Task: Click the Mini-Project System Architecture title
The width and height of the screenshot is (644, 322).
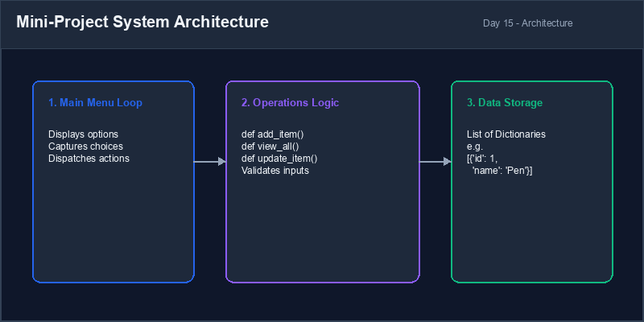Action: click(142, 23)
